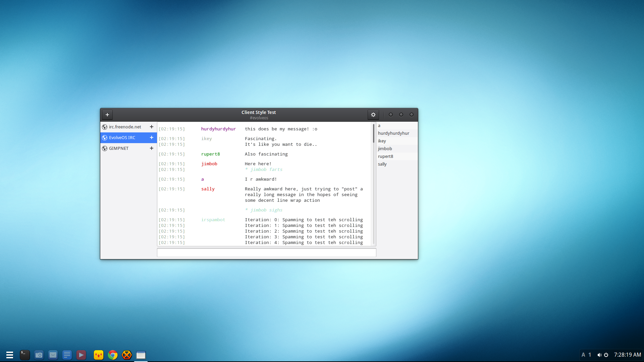Select the GIMPNET server
644x362 pixels.
[128, 148]
